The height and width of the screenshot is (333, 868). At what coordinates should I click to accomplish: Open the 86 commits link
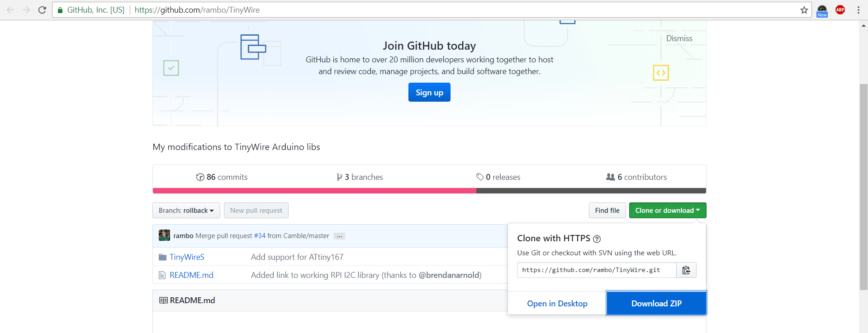click(222, 177)
